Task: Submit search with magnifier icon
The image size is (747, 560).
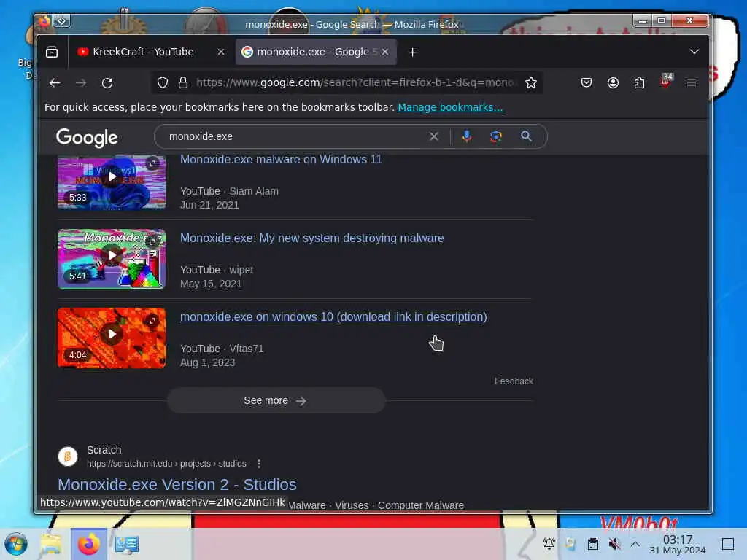Action: 526,136
